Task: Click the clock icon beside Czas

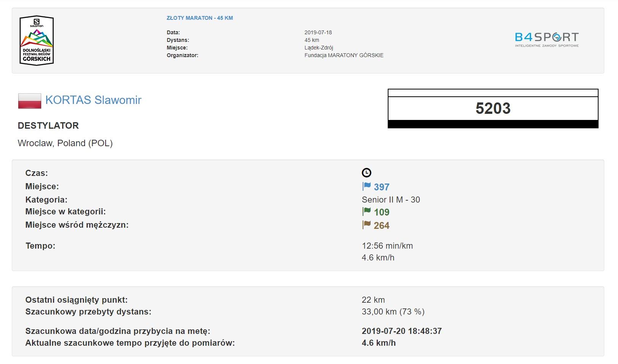Action: 366,173
